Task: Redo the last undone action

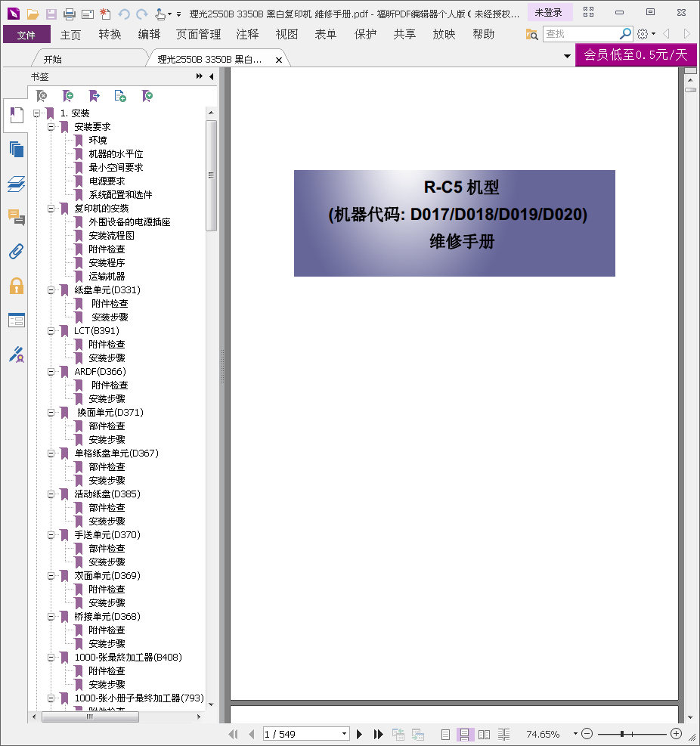Action: coord(142,14)
